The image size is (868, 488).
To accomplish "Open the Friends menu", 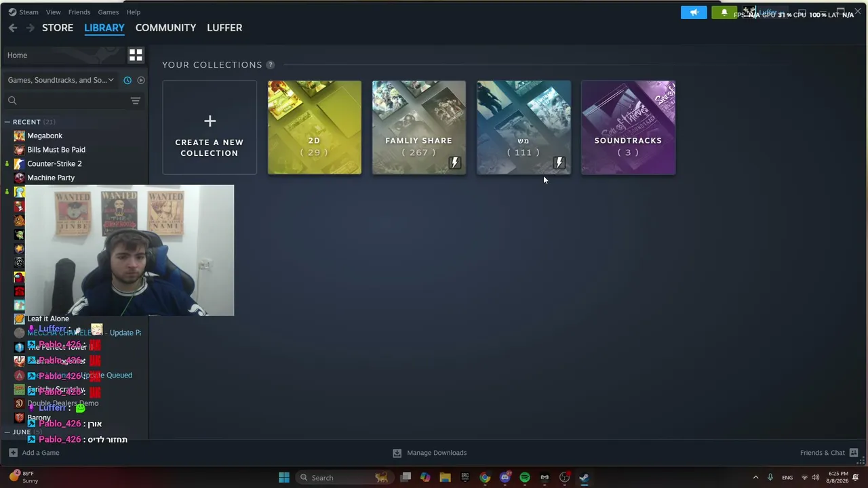I will click(x=79, y=12).
